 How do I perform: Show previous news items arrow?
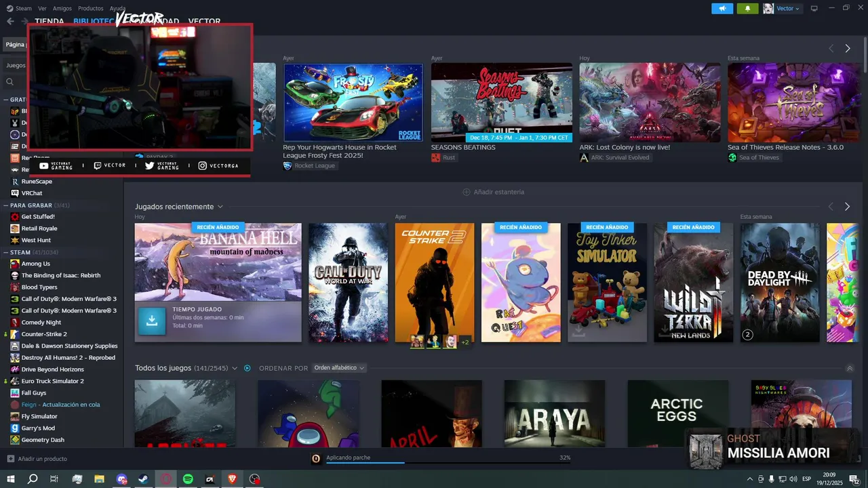(831, 48)
